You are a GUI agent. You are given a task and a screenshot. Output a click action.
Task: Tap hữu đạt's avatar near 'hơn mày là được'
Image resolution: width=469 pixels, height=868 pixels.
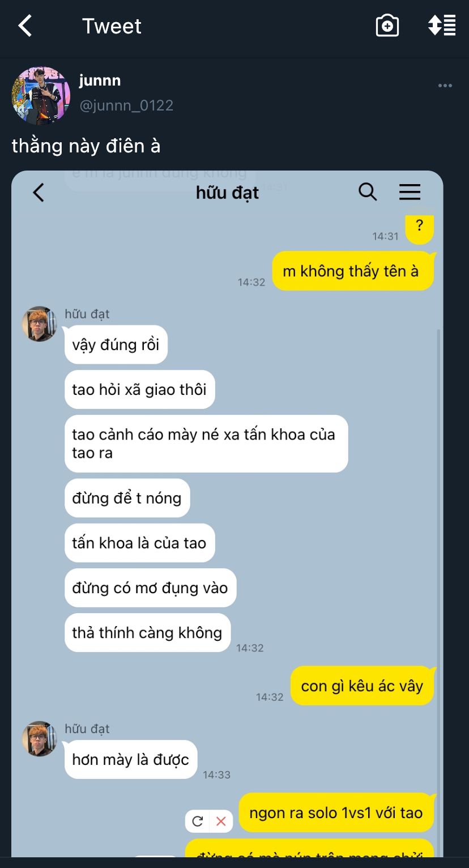point(40,739)
